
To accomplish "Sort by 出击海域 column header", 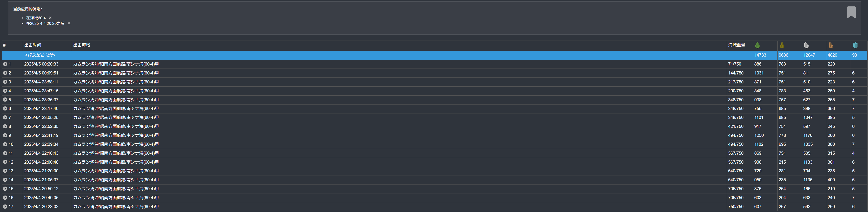I will [82, 45].
